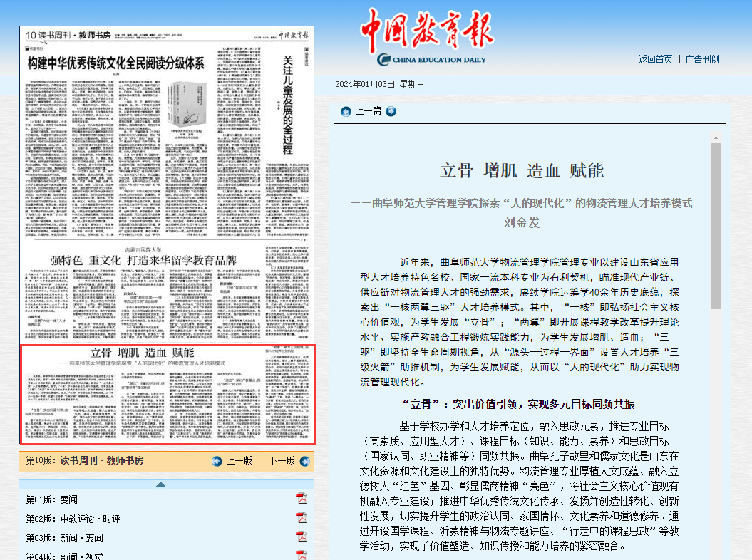Screen dimensions: 752x560
Task: Open the 构建中华优秀传统文化全民阅读分级体系 article on the page image
Action: [x=118, y=64]
